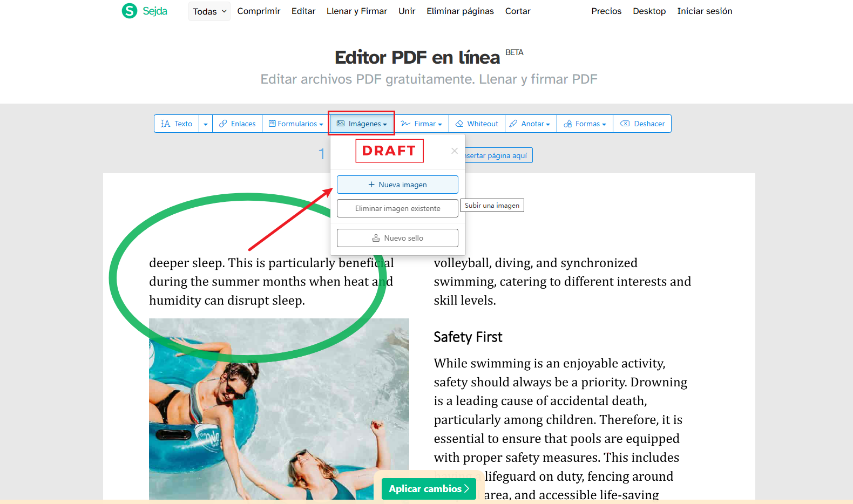
Task: Expand the Texto options arrow
Action: (x=206, y=124)
